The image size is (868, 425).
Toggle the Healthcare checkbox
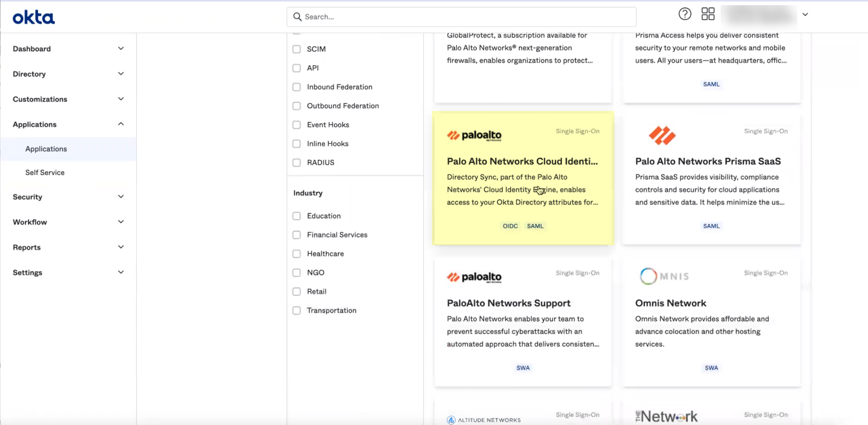click(x=296, y=254)
